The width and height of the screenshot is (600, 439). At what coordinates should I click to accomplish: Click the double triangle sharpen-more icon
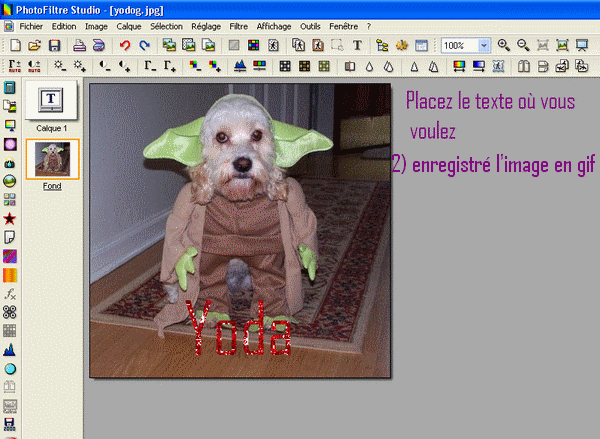pos(434,67)
